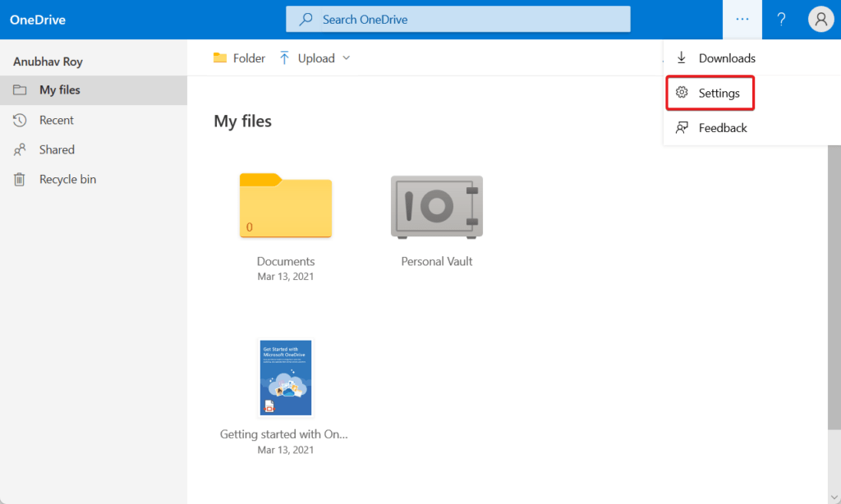The height and width of the screenshot is (504, 841).
Task: Open the account menu via profile avatar
Action: coord(820,18)
